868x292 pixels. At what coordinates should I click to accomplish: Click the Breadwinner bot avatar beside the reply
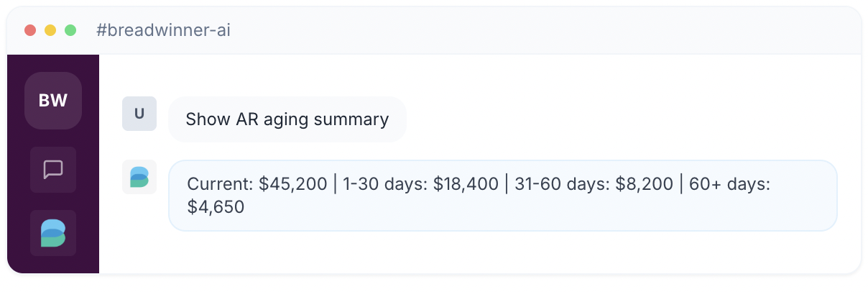coord(139,177)
